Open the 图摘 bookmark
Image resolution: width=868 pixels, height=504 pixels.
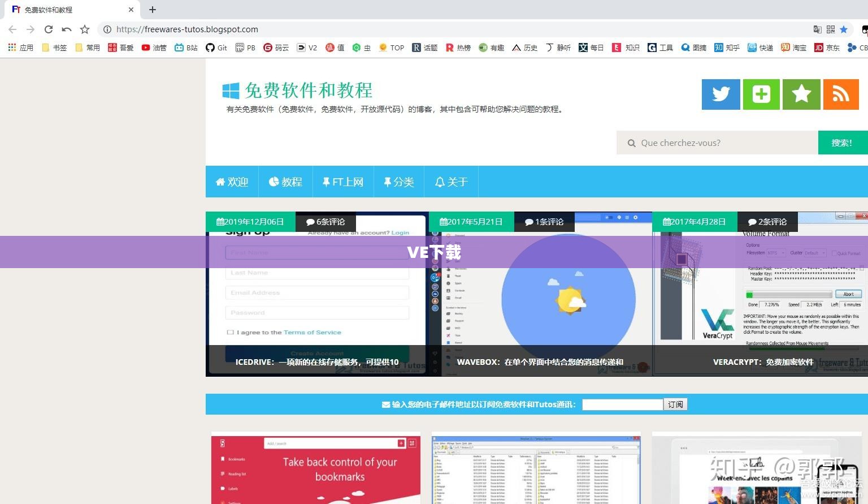click(x=694, y=48)
